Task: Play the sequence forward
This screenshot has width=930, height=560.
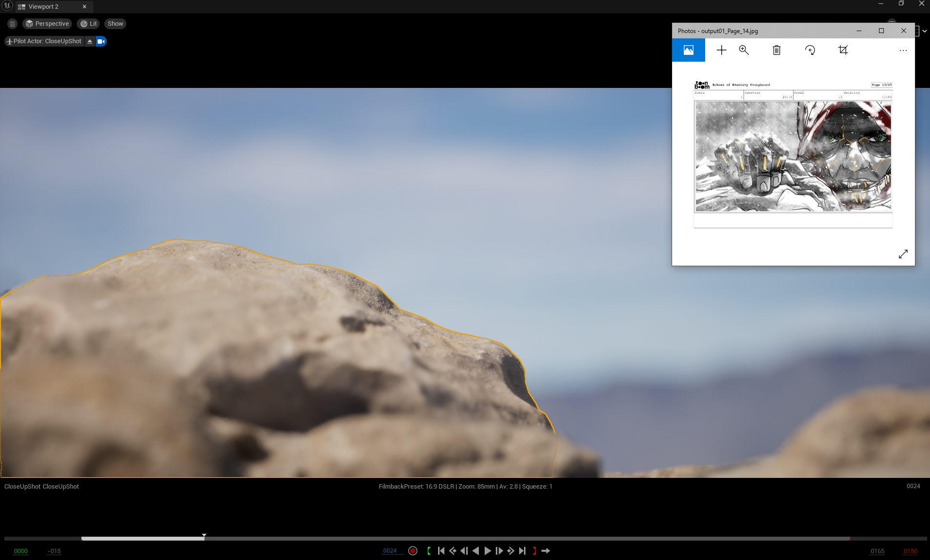Action: [x=488, y=551]
